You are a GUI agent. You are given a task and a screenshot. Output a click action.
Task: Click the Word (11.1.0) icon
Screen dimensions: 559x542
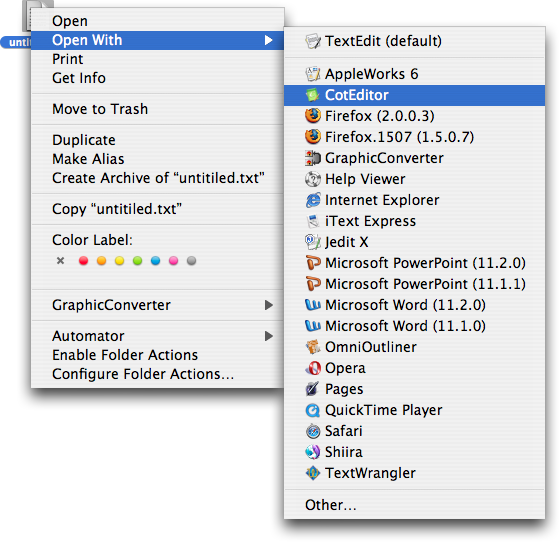point(313,326)
